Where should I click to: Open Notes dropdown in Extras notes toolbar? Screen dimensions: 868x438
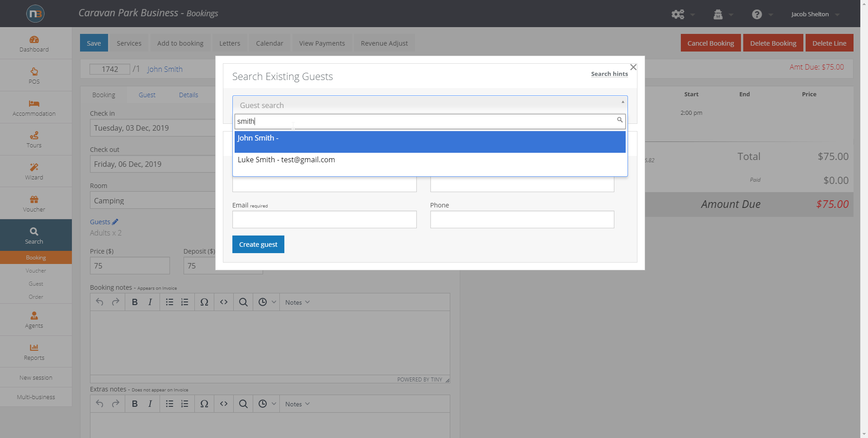click(297, 404)
